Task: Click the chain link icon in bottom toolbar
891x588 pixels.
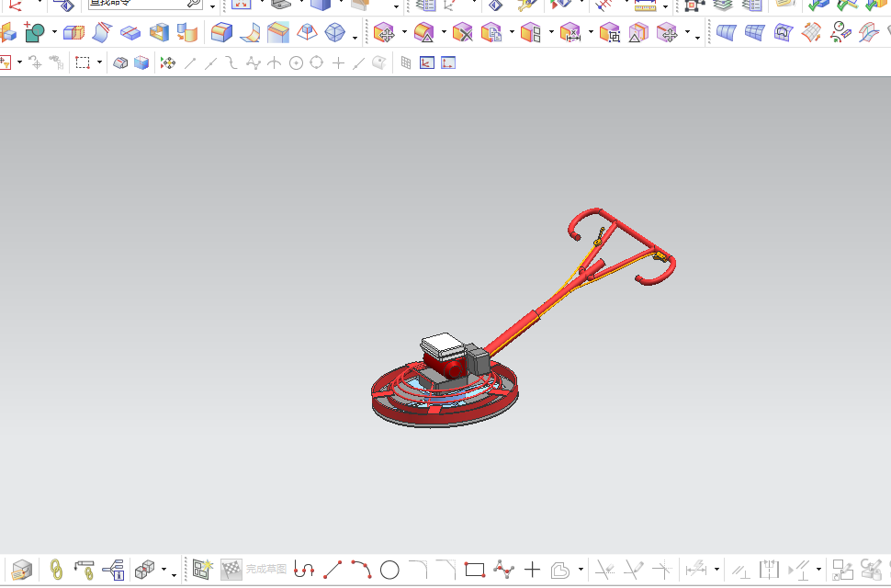Action: coord(56,570)
